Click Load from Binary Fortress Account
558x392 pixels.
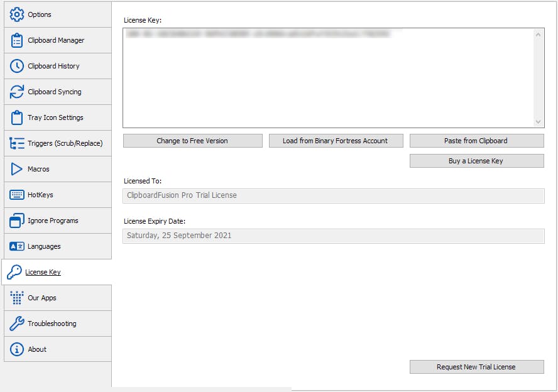click(336, 141)
